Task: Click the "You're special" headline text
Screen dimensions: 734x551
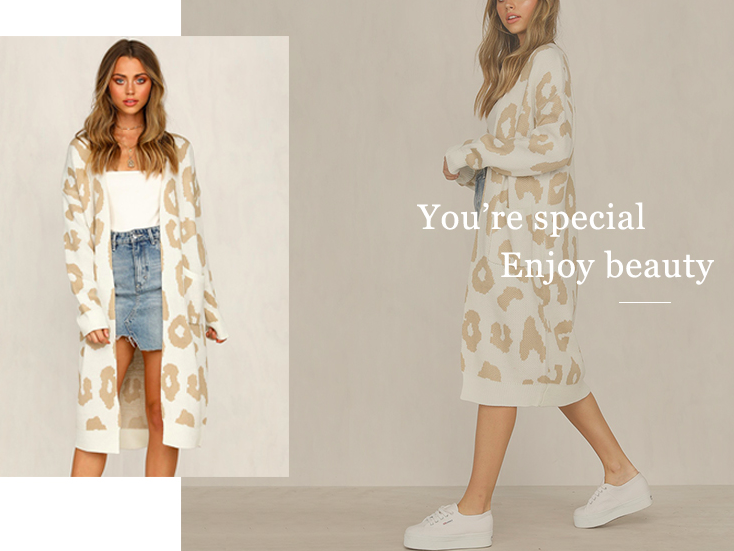Action: point(532,217)
